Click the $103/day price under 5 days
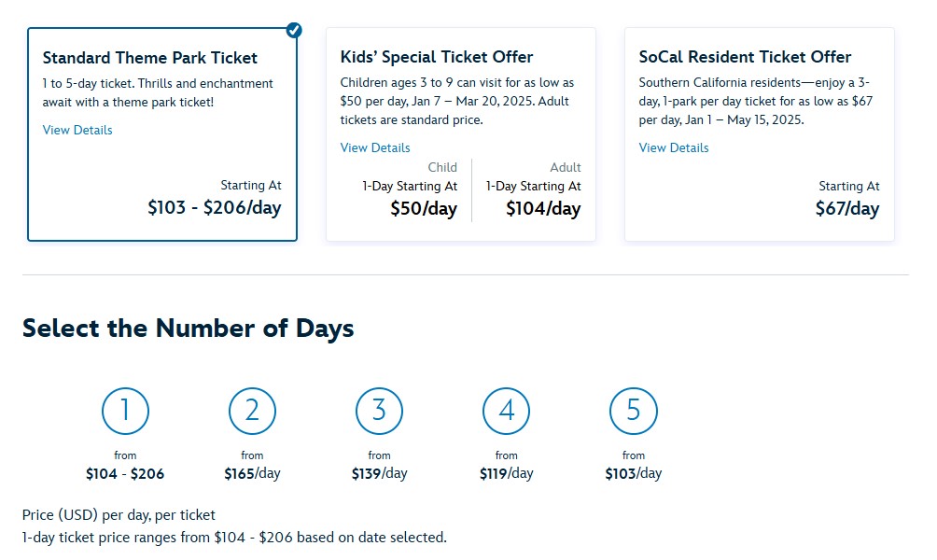 [633, 473]
